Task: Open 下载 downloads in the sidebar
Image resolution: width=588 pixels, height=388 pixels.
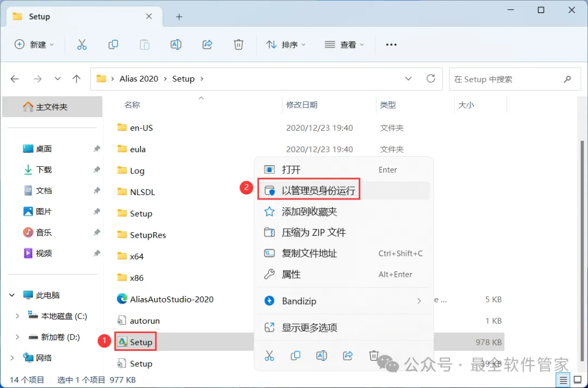Action: point(44,169)
